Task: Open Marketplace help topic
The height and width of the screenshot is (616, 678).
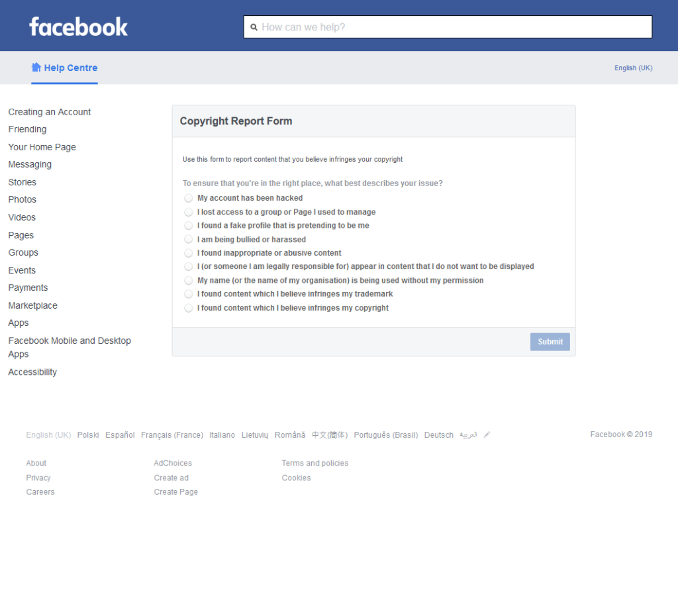Action: click(x=32, y=305)
